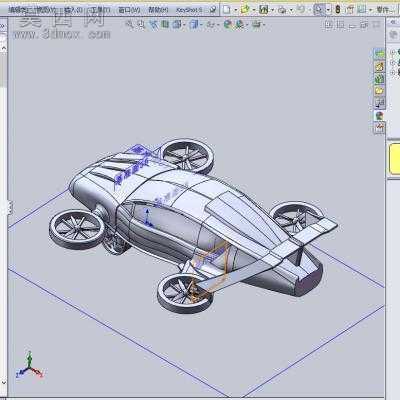
Task: Expand the first tree node in right panel
Action: [x=392, y=52]
